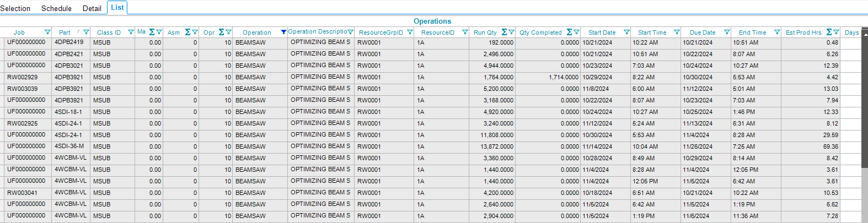Screen dimensions: 868x223
Task: Sort by the Start Date column header
Action: click(602, 32)
